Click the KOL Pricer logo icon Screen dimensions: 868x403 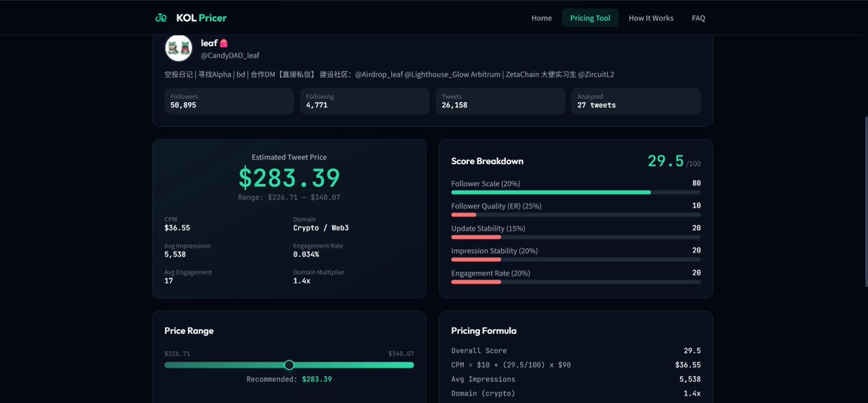(x=161, y=18)
